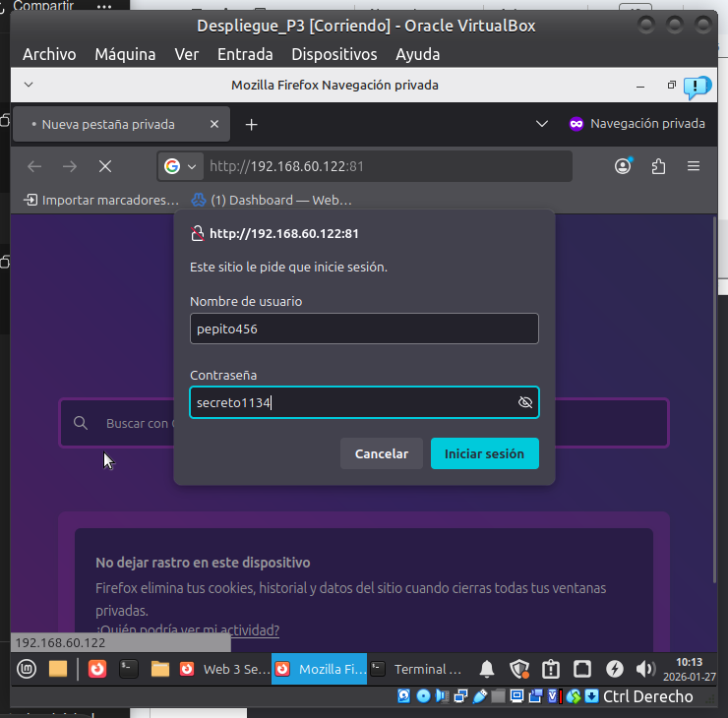Stop page loading with the X button
728x718 pixels.
pos(105,166)
